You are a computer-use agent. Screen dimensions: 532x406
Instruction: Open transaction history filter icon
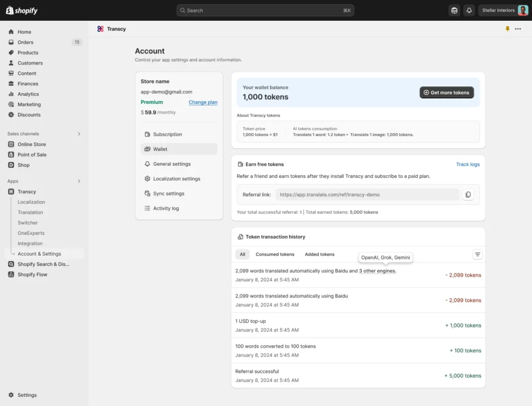pyautogui.click(x=477, y=254)
